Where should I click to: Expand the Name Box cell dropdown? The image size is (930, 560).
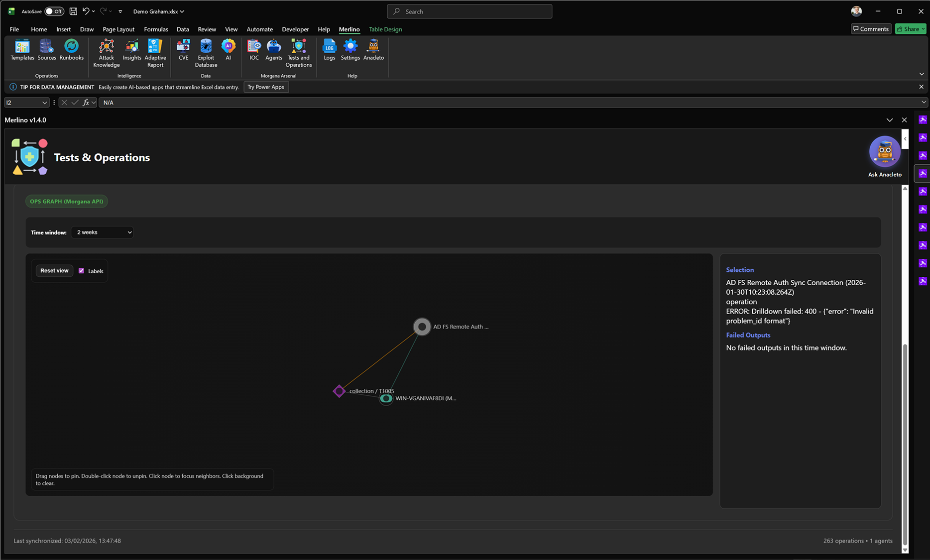click(x=44, y=103)
